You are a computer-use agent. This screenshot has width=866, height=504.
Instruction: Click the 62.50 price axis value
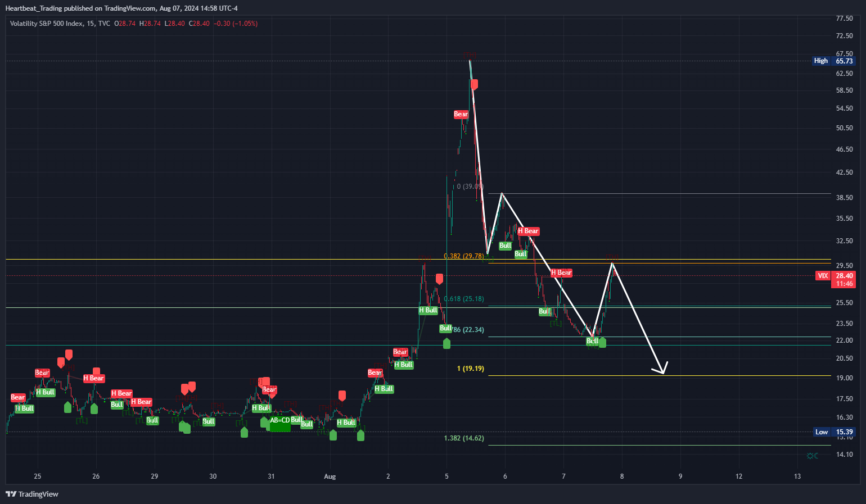(844, 73)
